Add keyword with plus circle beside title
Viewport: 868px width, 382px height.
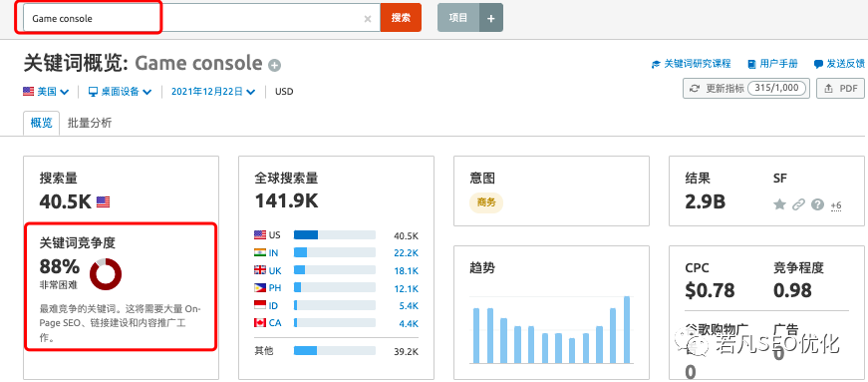pyautogui.click(x=275, y=66)
